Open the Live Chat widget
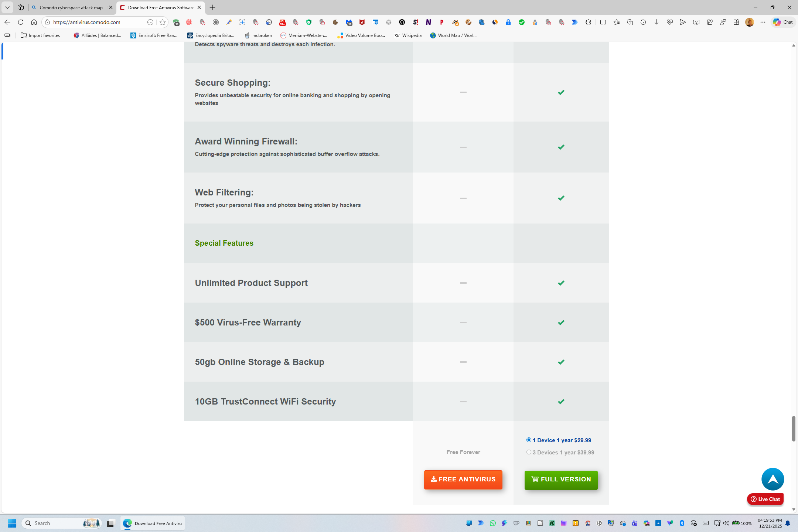The width and height of the screenshot is (798, 532). [765, 499]
